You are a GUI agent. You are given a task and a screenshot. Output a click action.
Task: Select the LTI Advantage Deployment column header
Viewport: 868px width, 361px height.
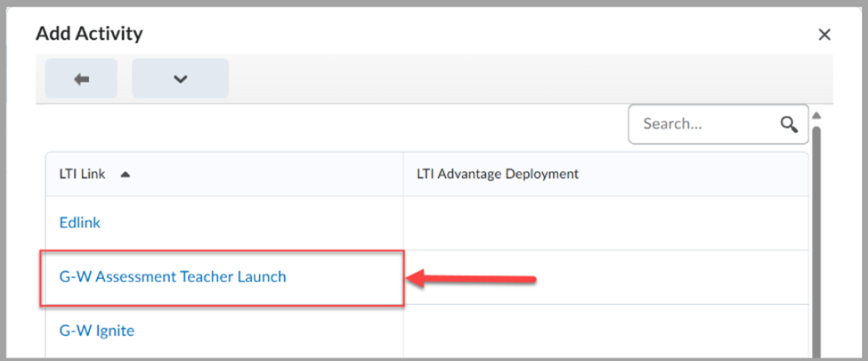coord(497,174)
